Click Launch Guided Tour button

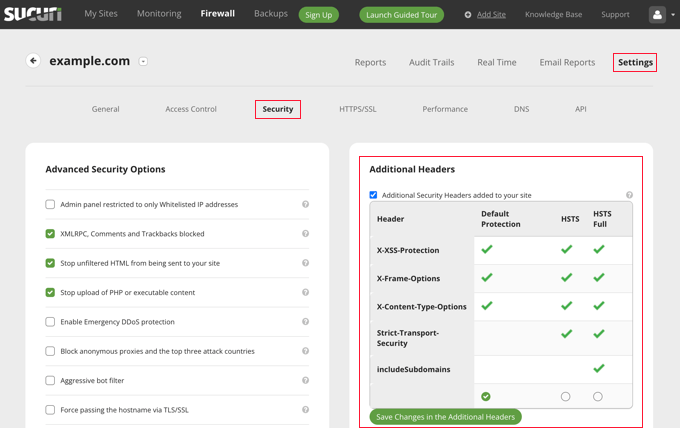(x=401, y=15)
